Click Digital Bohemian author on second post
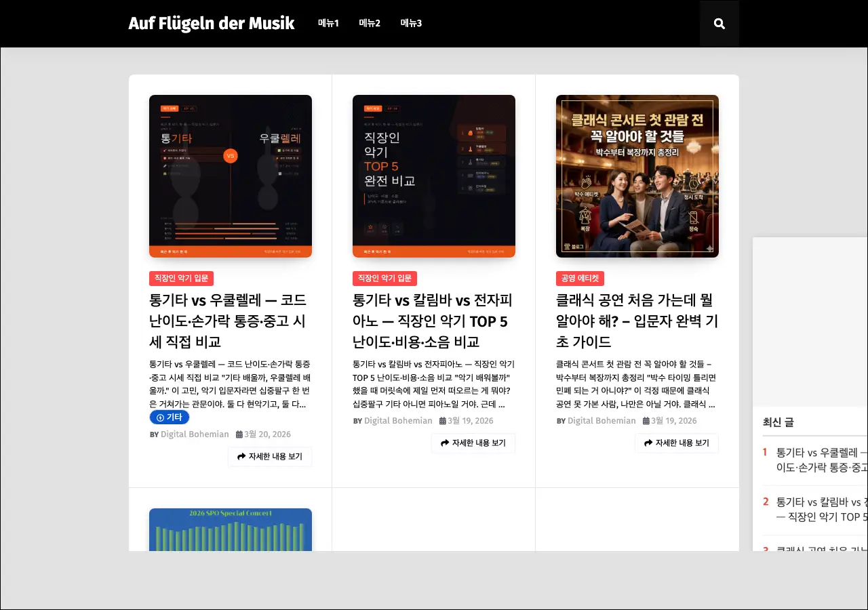Image resolution: width=868 pixels, height=610 pixels. click(398, 421)
